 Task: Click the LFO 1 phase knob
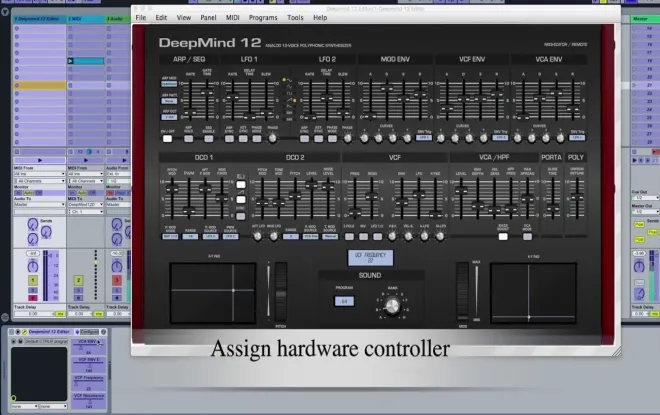(273, 138)
